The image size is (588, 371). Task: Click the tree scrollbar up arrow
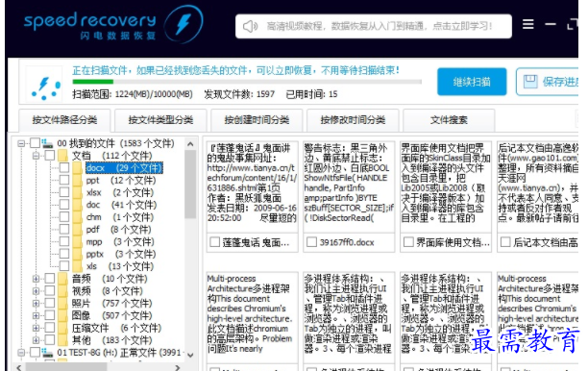(190, 143)
